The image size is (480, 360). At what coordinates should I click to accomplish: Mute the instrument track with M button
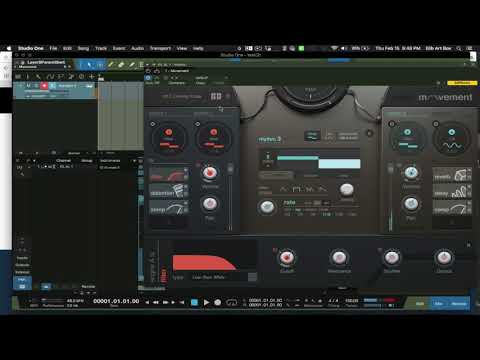point(28,86)
